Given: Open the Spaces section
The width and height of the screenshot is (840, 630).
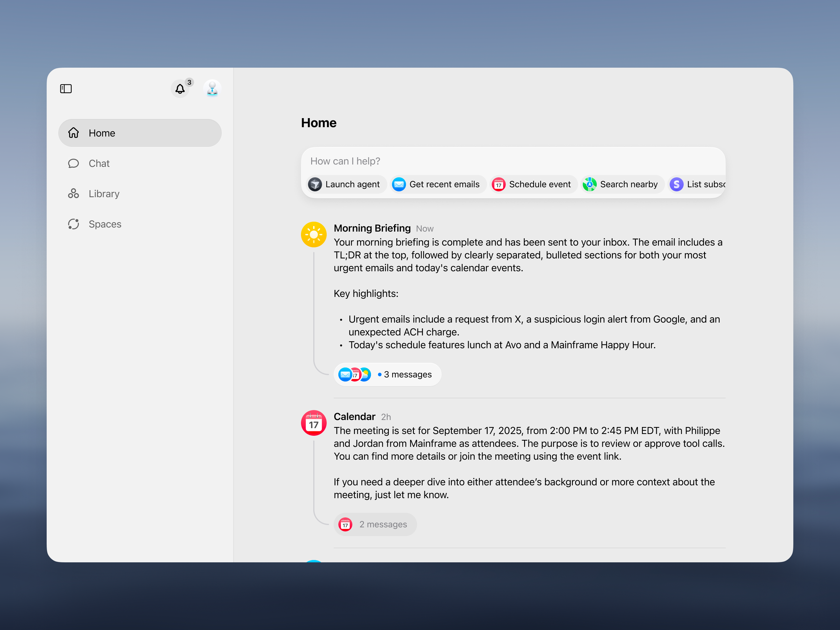Looking at the screenshot, I should [x=105, y=224].
